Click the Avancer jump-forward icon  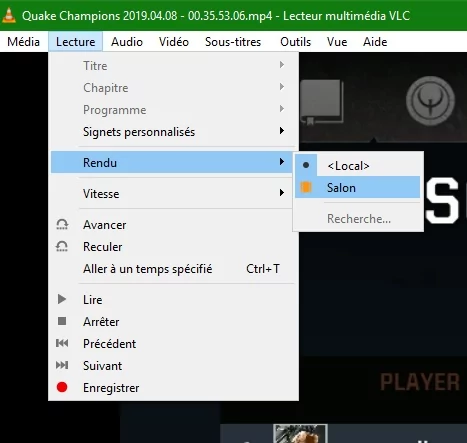click(x=62, y=225)
